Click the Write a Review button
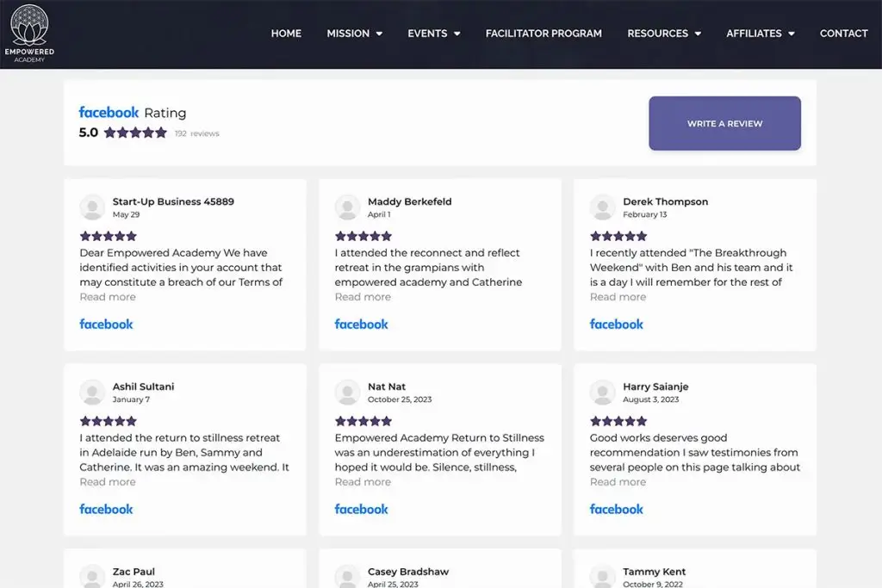Screen dimensions: 882x588 [724, 123]
